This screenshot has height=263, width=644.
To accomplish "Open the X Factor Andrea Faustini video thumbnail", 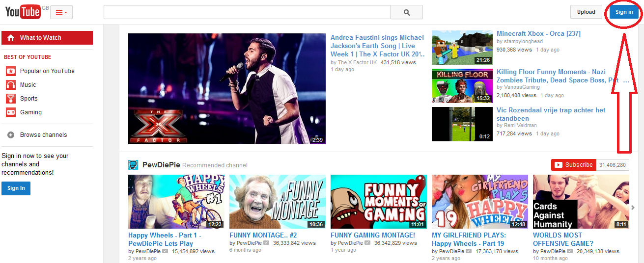I will click(x=227, y=89).
